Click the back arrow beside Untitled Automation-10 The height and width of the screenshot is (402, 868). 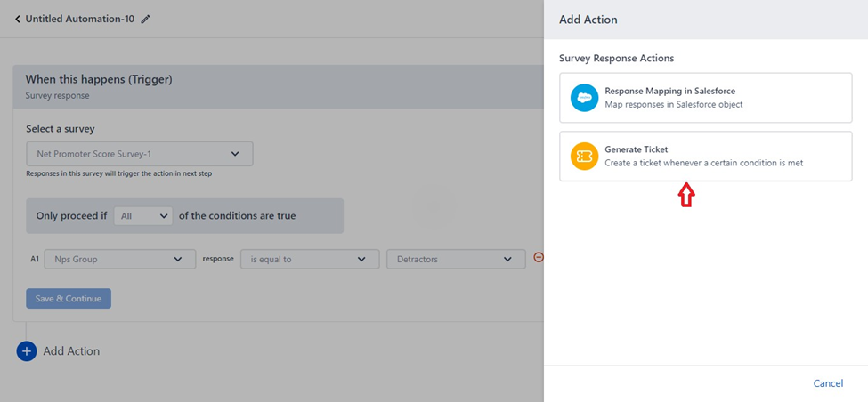[x=18, y=19]
